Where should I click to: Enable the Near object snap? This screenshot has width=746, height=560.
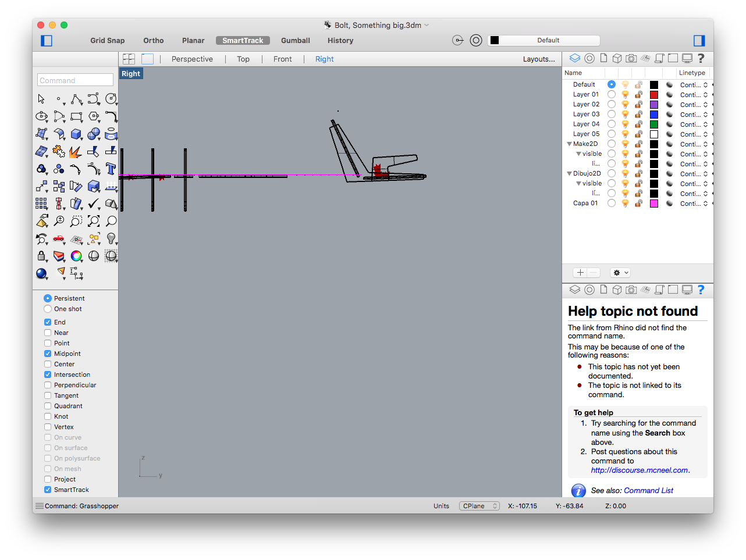(48, 333)
